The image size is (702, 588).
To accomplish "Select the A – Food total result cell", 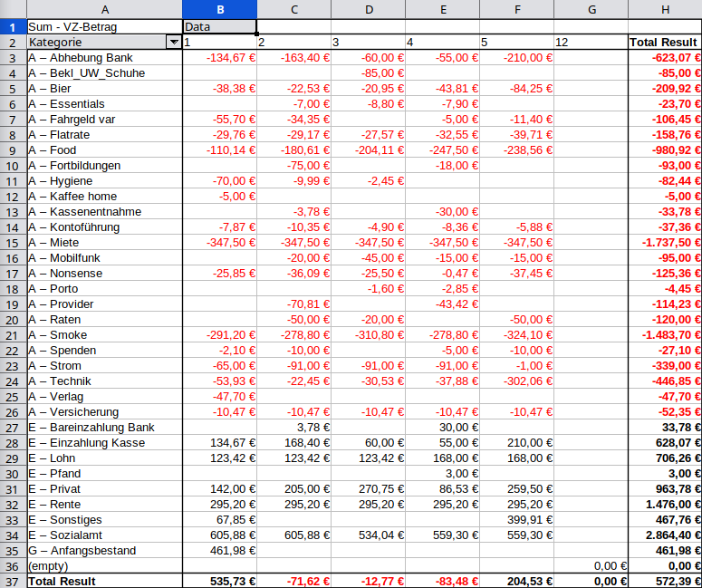I will 665,150.
